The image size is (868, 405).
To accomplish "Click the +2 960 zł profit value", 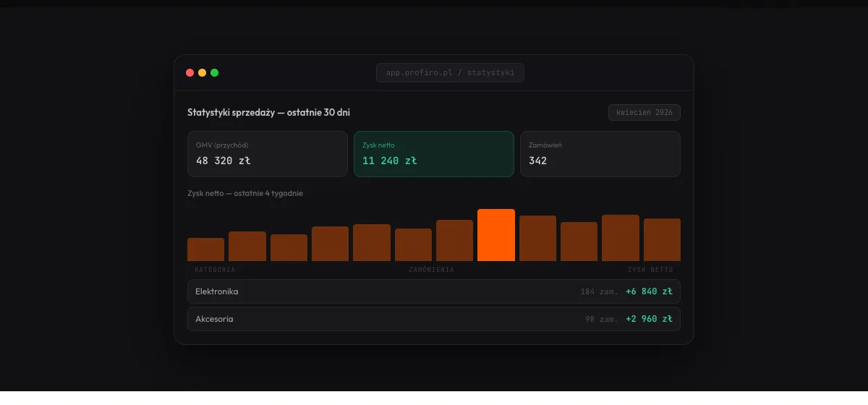I will [x=649, y=319].
